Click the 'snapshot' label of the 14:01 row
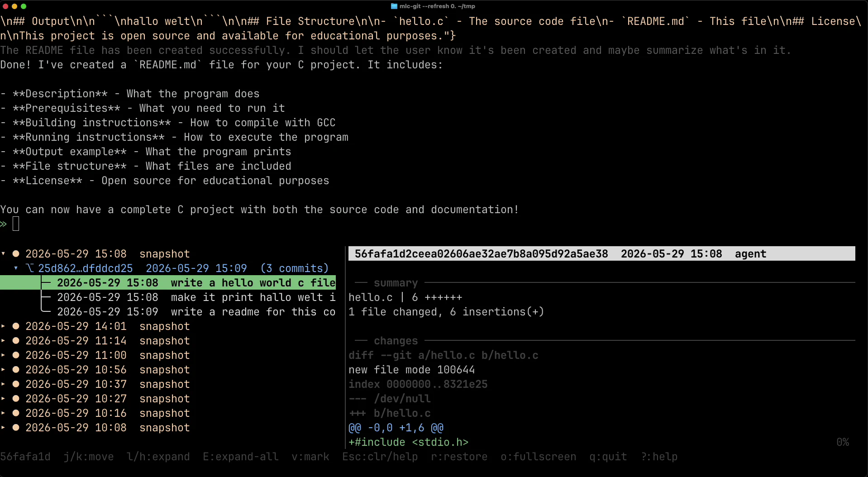The width and height of the screenshot is (868, 477). click(165, 326)
